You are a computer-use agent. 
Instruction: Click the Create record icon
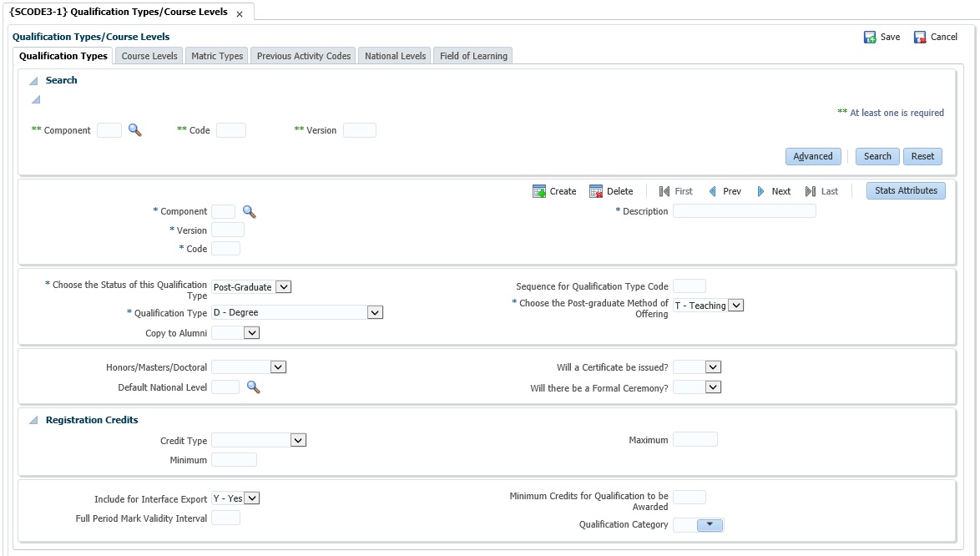pos(539,191)
